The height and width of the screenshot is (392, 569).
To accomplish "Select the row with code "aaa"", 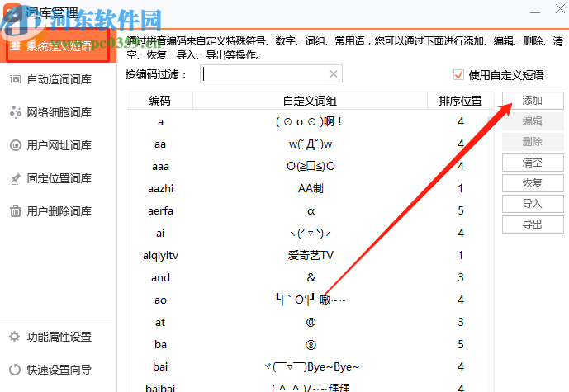I will click(x=307, y=166).
